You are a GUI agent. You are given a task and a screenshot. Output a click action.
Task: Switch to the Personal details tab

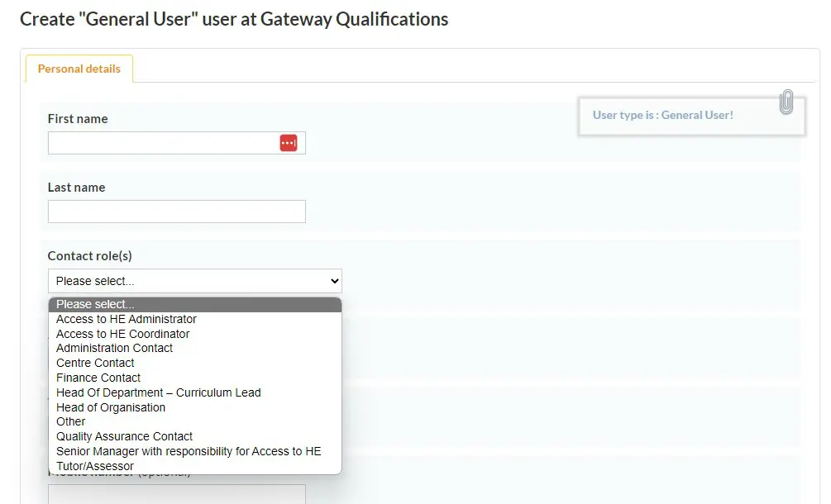click(x=79, y=69)
